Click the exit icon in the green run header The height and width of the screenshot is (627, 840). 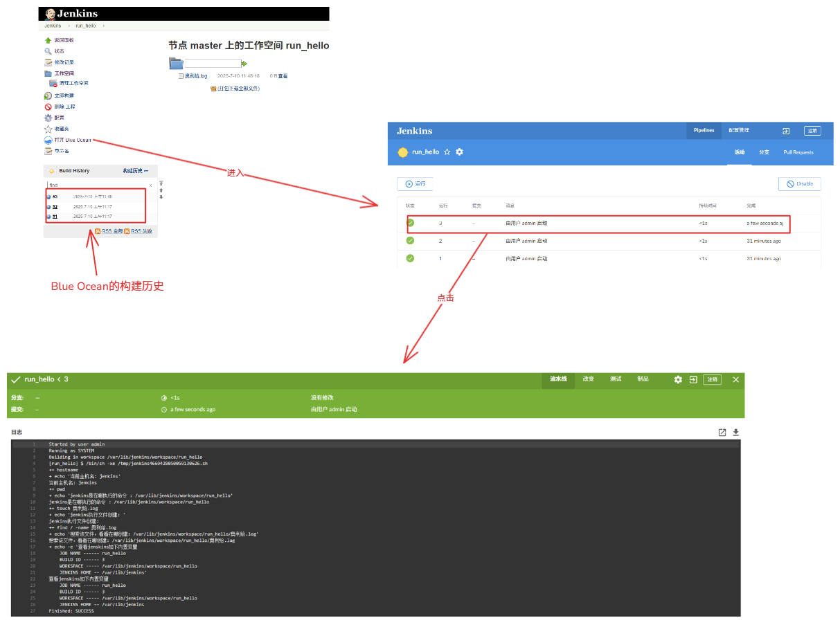click(692, 379)
